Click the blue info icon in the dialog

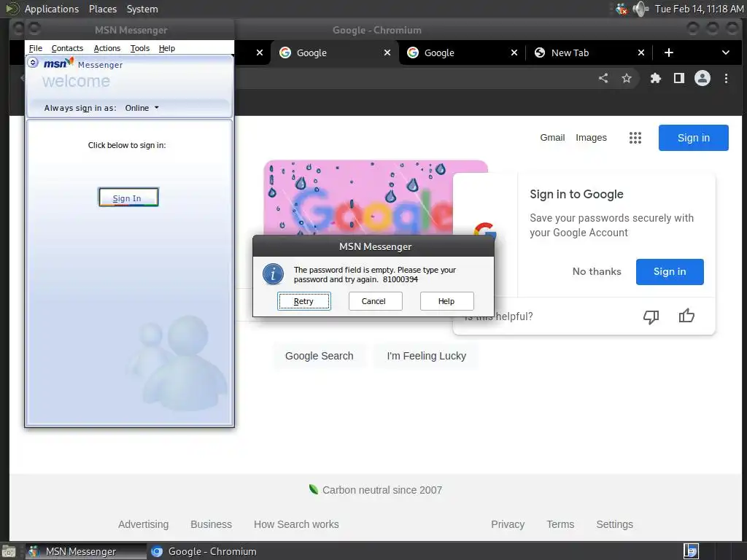[273, 274]
